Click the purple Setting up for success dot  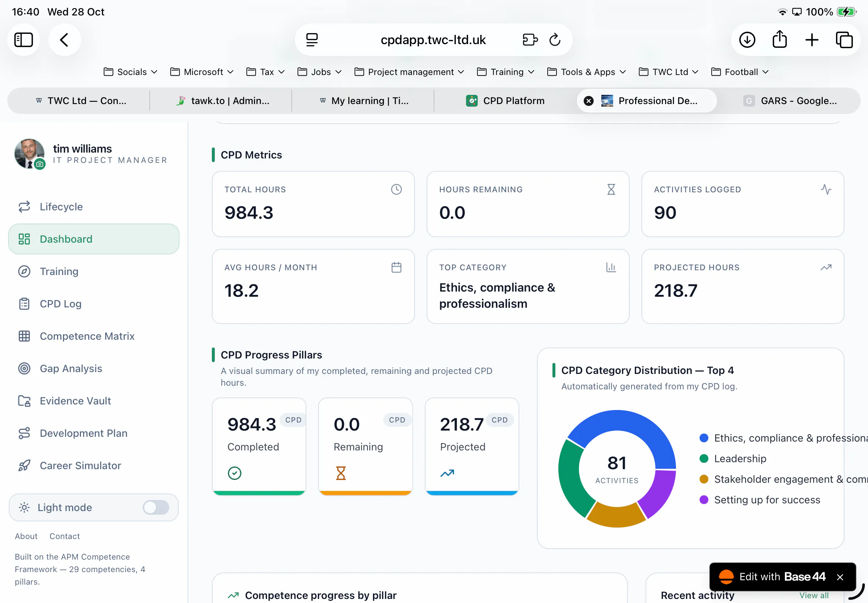click(x=704, y=500)
